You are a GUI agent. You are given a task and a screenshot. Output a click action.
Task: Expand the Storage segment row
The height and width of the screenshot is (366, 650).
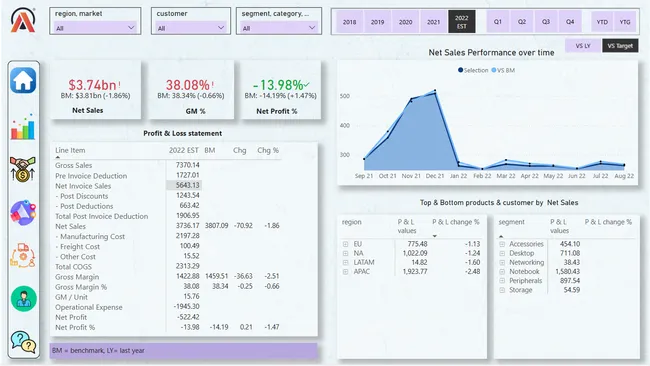click(x=502, y=290)
